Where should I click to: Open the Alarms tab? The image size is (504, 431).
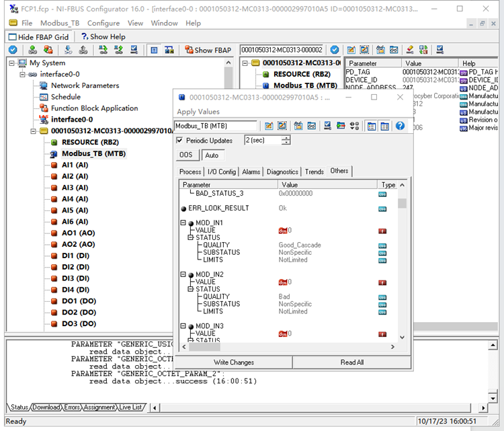251,171
